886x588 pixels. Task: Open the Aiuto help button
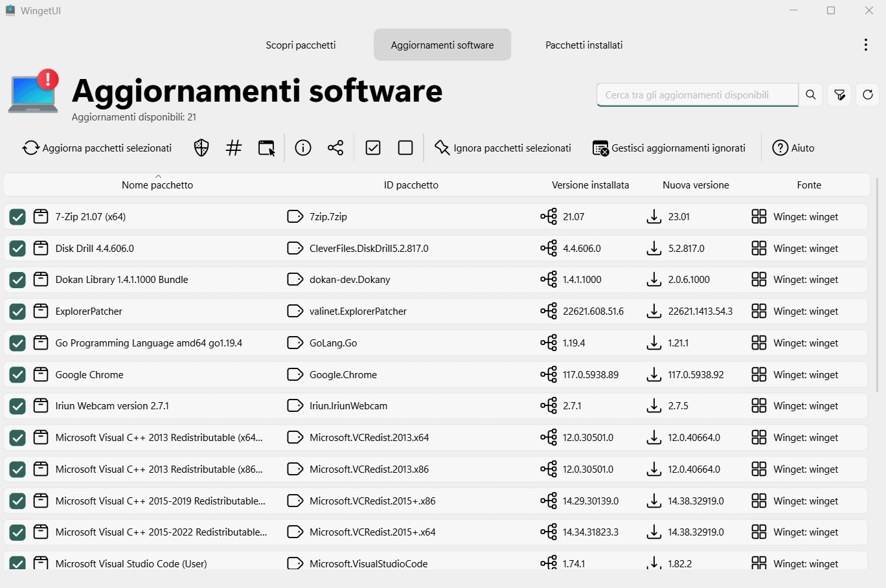[x=793, y=148]
